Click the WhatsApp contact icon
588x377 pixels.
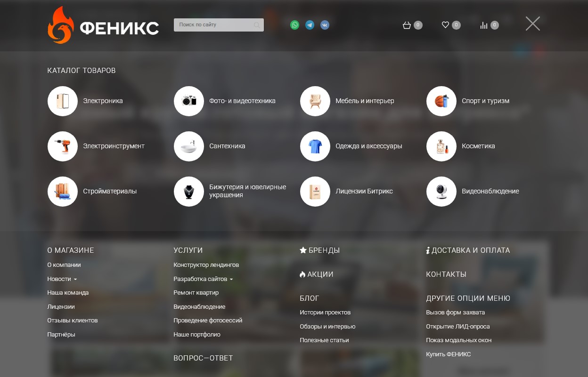294,25
